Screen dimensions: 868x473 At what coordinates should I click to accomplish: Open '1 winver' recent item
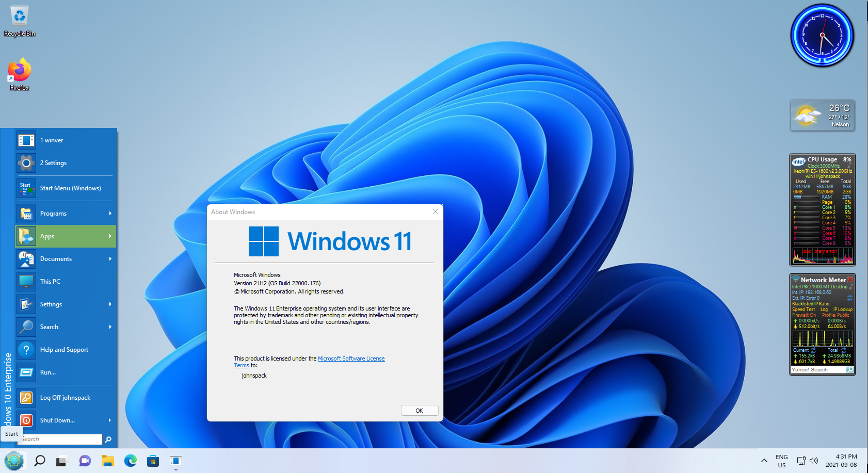point(66,140)
